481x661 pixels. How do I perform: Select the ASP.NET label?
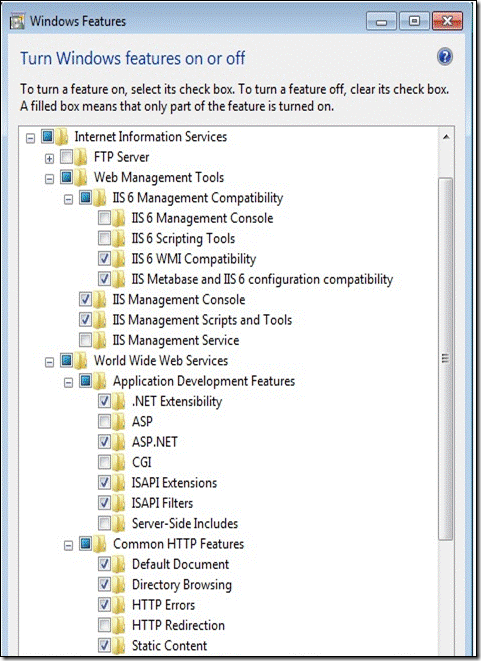pyautogui.click(x=155, y=442)
